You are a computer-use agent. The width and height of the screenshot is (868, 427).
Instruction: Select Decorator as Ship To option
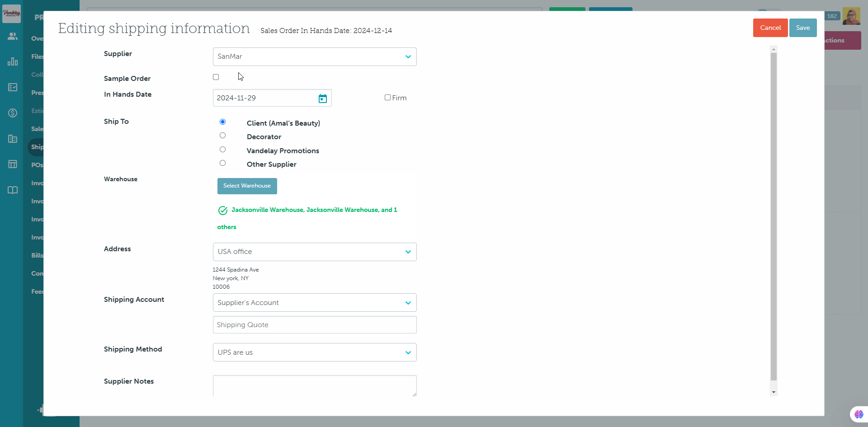point(222,136)
